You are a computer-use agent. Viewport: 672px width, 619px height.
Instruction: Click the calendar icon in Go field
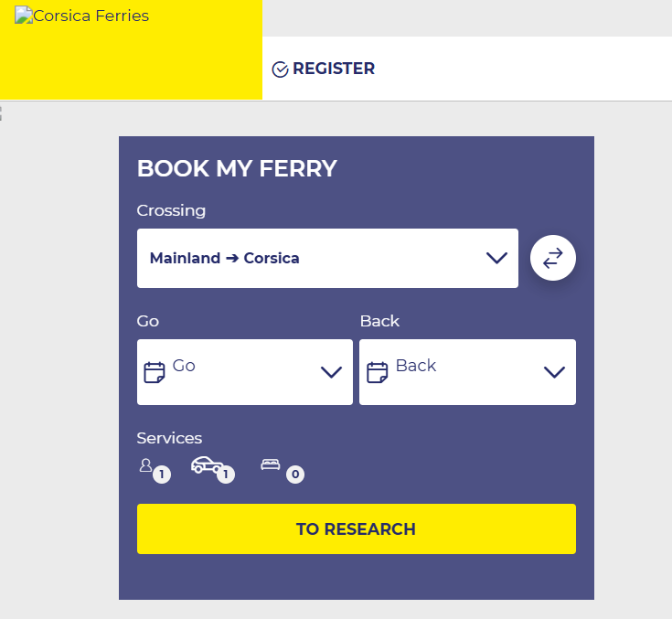[x=155, y=372]
